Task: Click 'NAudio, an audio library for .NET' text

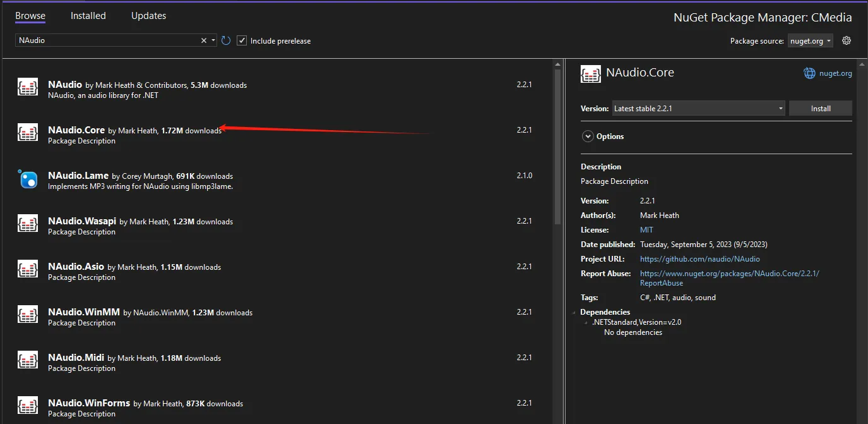Action: click(x=103, y=95)
